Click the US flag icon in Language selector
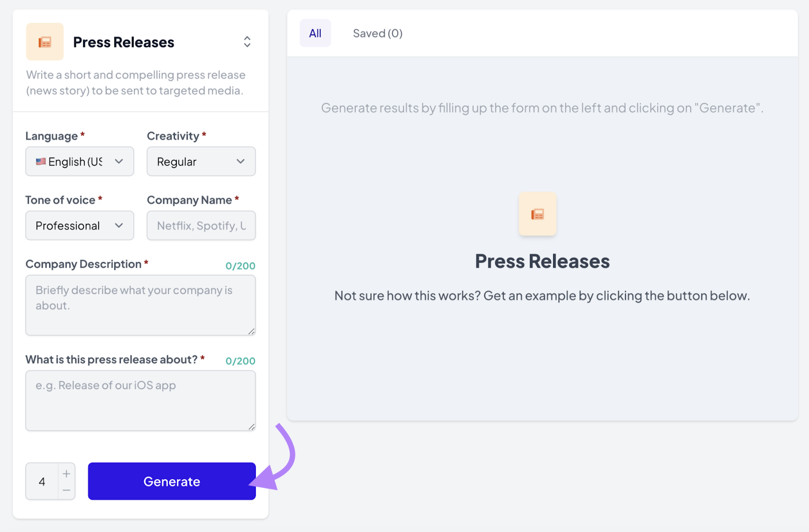The width and height of the screenshot is (809, 532). (x=41, y=161)
